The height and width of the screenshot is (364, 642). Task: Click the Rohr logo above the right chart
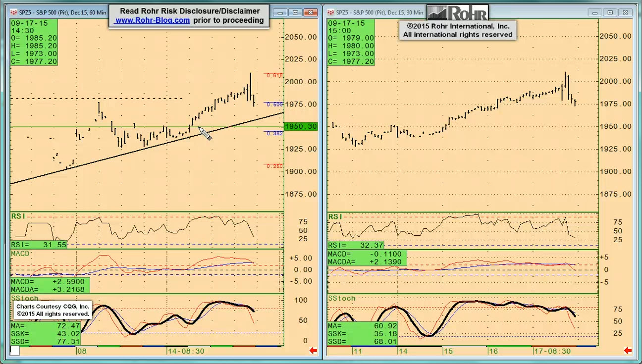pos(457,13)
